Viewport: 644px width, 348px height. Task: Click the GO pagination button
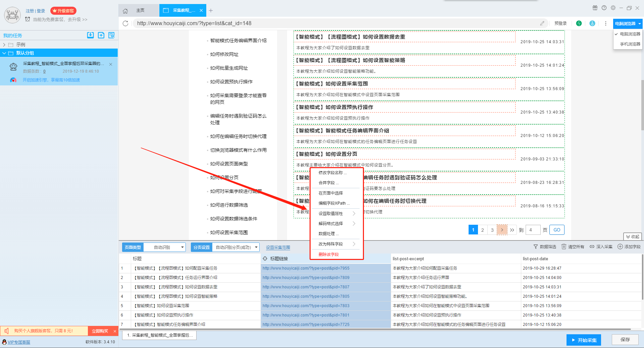point(557,230)
